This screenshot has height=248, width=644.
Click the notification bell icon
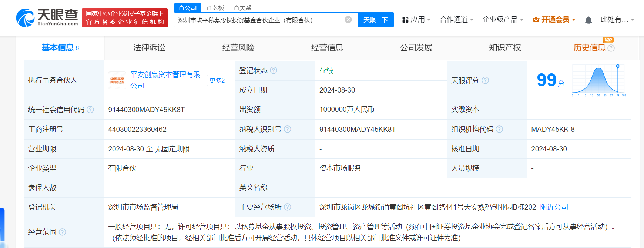click(588, 20)
